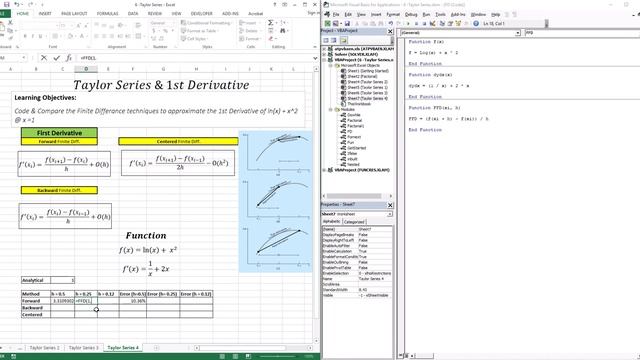The image size is (640, 360).
Task: Collapse Microsoft Excel Objects folder
Action: (x=331, y=65)
